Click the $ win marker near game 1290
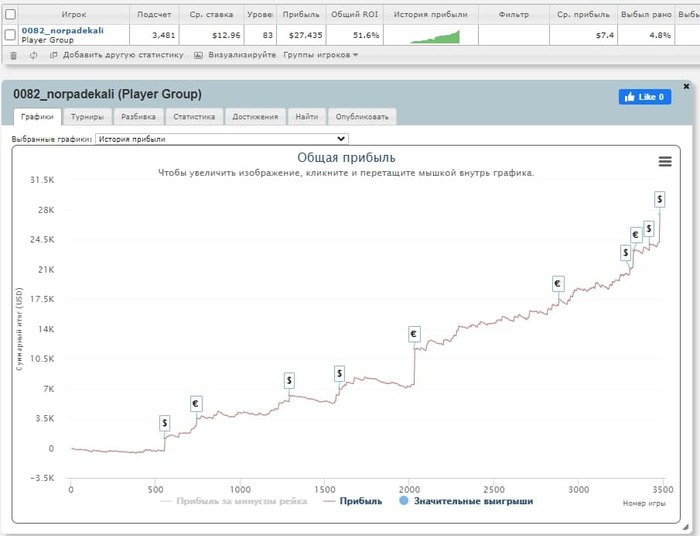700x536 pixels. click(x=289, y=381)
